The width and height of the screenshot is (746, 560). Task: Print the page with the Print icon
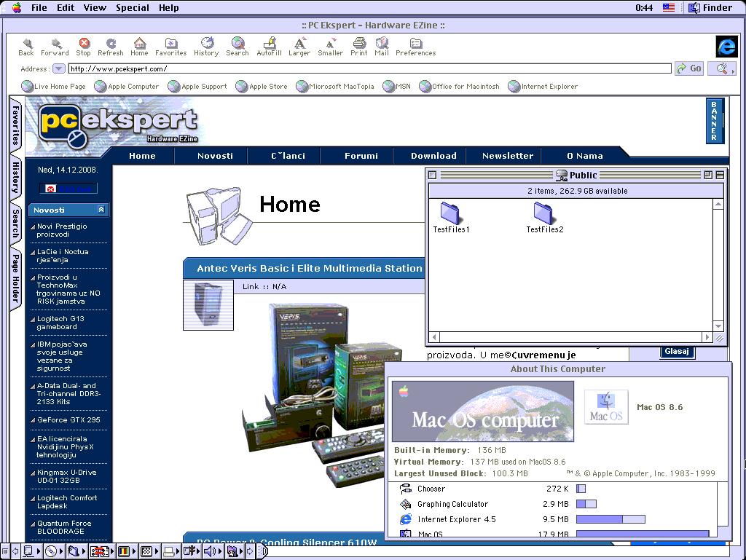[x=359, y=47]
